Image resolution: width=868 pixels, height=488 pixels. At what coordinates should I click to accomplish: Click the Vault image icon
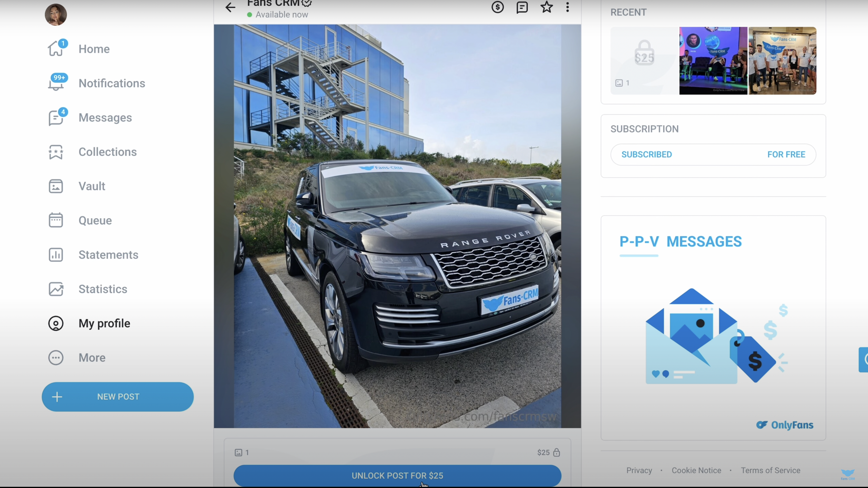[x=56, y=186]
